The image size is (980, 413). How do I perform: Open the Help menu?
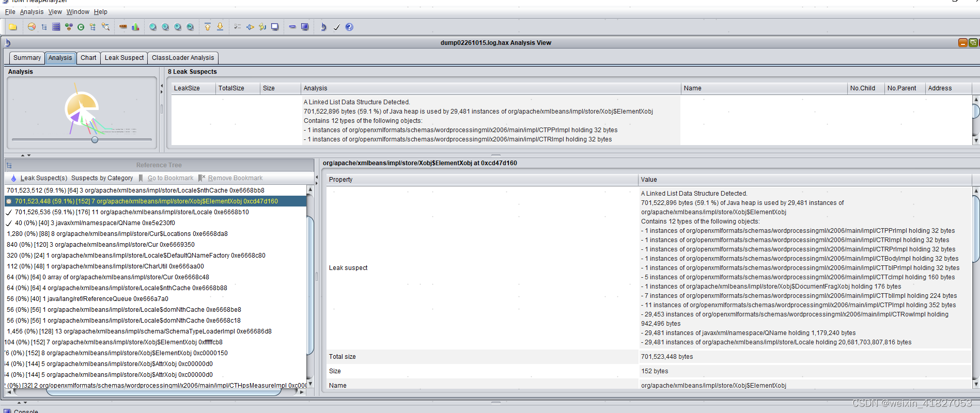tap(101, 12)
